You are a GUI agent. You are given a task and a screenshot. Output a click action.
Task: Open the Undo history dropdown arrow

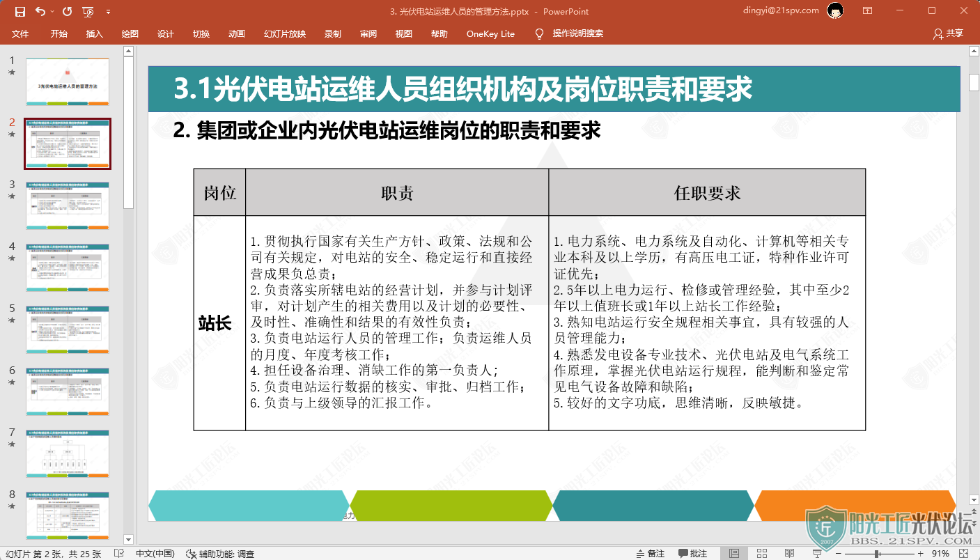click(x=52, y=12)
